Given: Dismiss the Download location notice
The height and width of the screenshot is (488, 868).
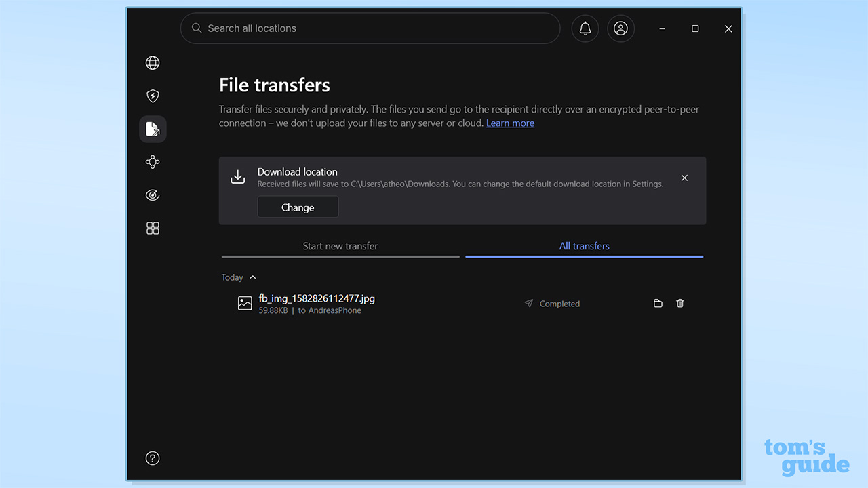Looking at the screenshot, I should tap(684, 178).
